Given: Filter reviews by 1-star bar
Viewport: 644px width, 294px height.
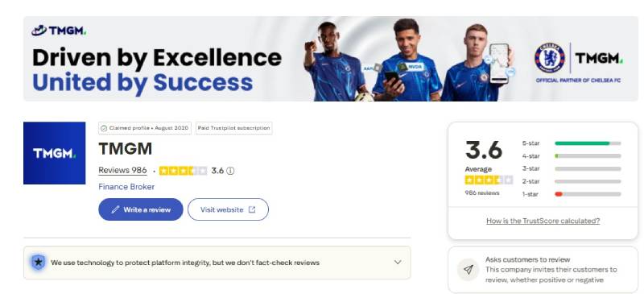Looking at the screenshot, I should click(588, 194).
